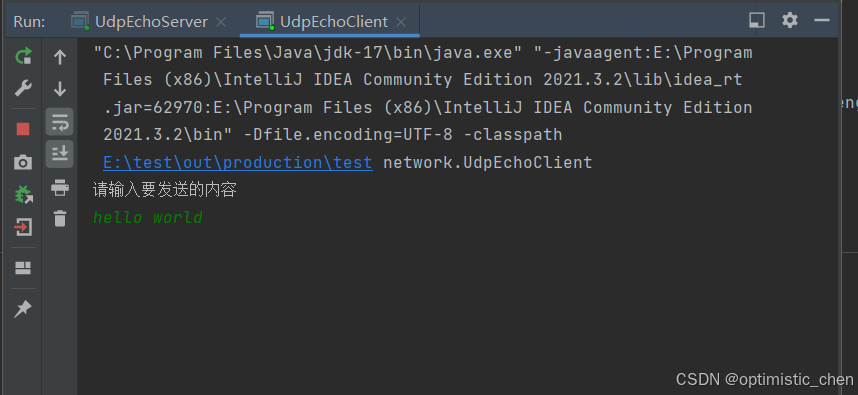Click the panel view mode icon

757,21
